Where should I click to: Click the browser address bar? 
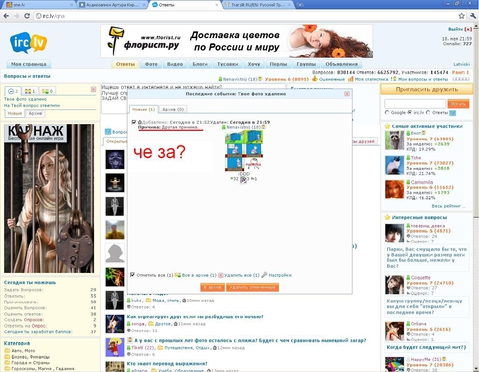(x=245, y=16)
